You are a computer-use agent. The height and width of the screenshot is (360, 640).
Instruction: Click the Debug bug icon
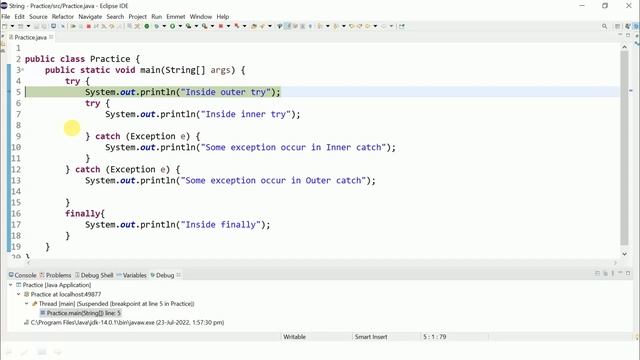[156, 26]
